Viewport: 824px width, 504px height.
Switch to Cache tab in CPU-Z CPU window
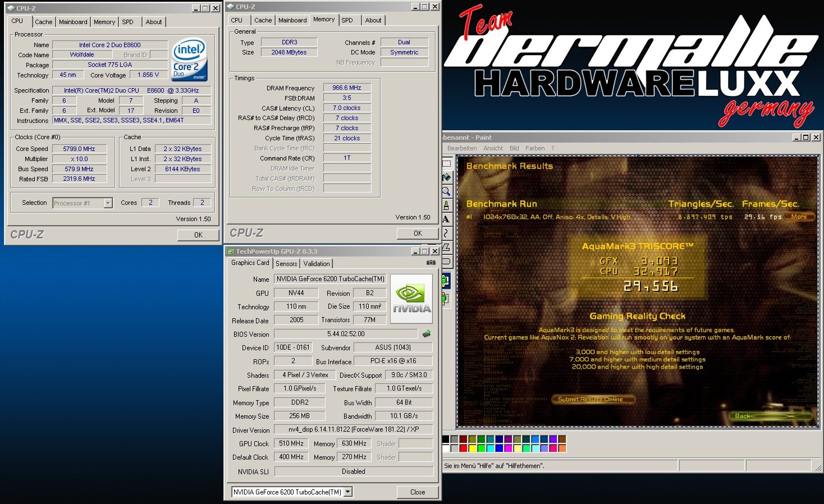43,22
